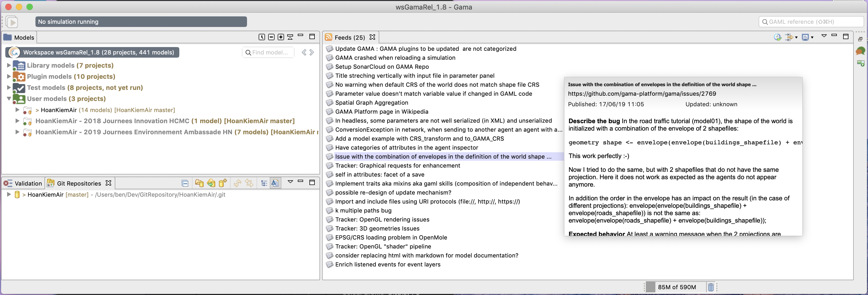Click the run simulation play button
868x295 pixels.
click(12, 22)
